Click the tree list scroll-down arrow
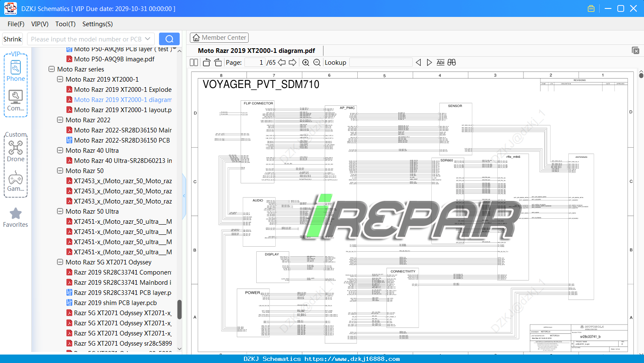 [179, 349]
